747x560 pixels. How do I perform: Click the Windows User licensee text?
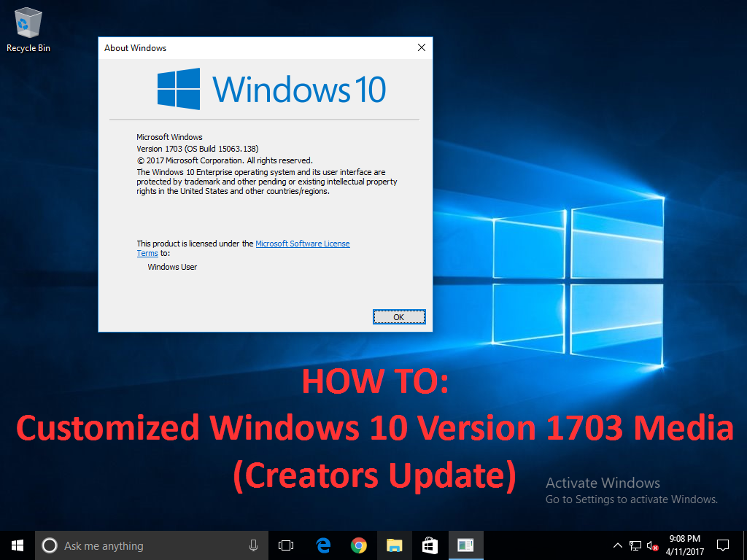[172, 267]
